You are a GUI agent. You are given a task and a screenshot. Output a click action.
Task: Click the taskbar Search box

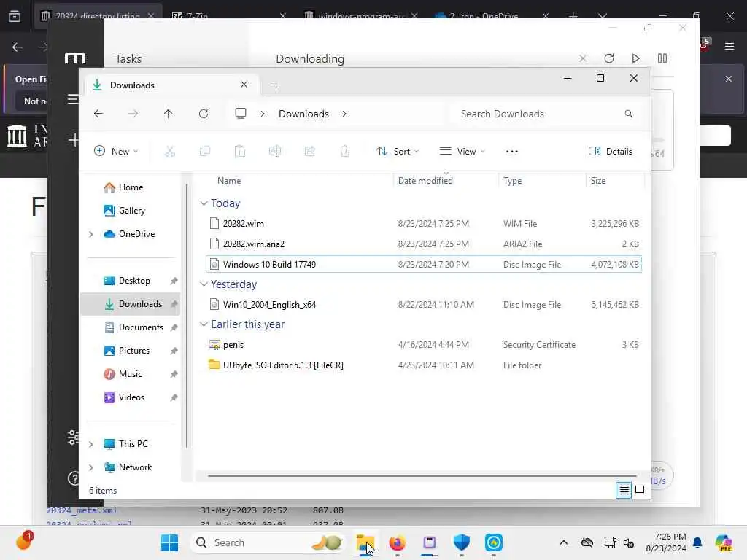coord(268,542)
